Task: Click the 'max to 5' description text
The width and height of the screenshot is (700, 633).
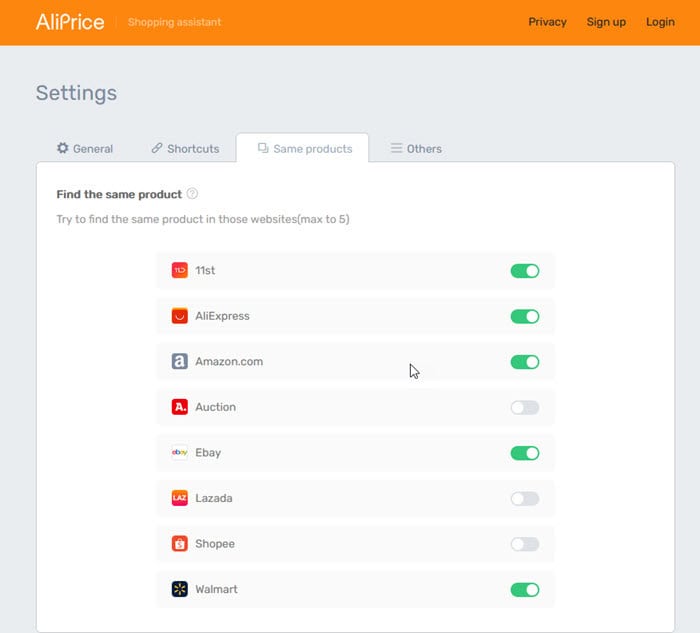Action: pos(203,219)
